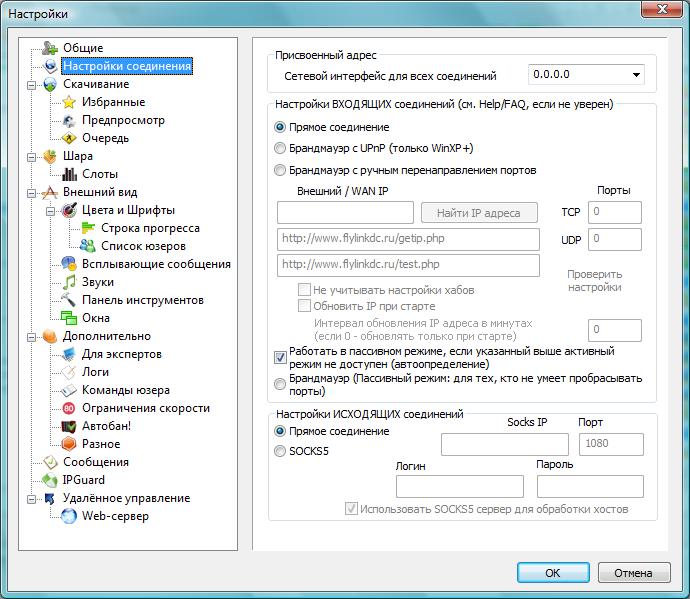Click the star icon next to Избранные

point(69,102)
